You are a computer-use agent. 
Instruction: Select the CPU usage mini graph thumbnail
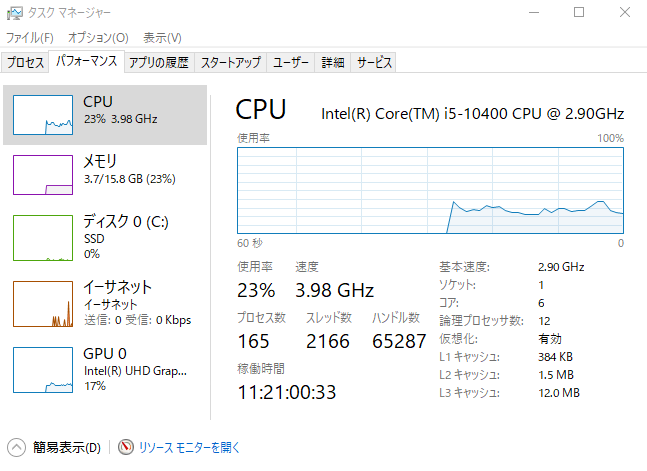pos(43,115)
